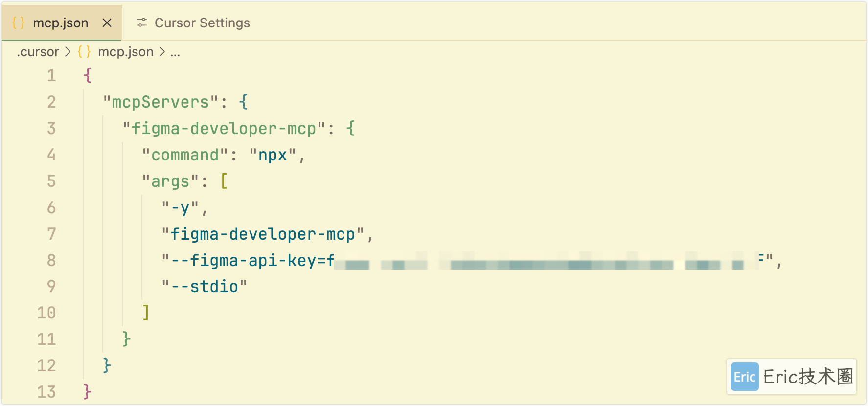Click the opening bracket after "args"
The width and height of the screenshot is (868, 406).
click(x=224, y=181)
